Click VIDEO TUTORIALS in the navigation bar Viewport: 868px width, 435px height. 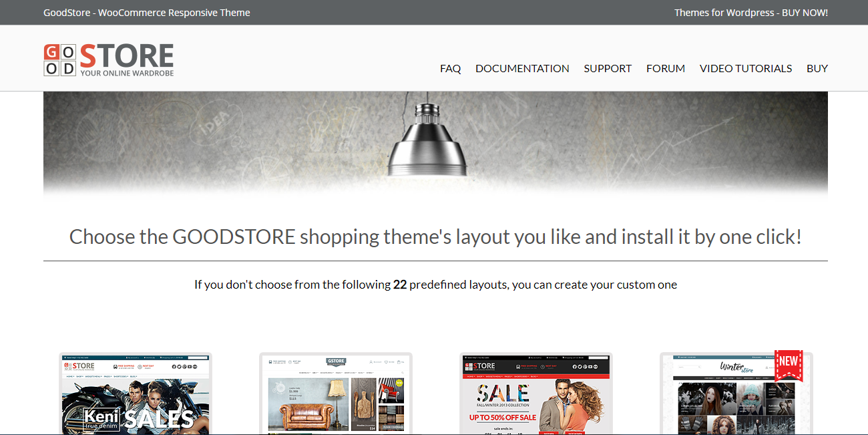coord(746,68)
